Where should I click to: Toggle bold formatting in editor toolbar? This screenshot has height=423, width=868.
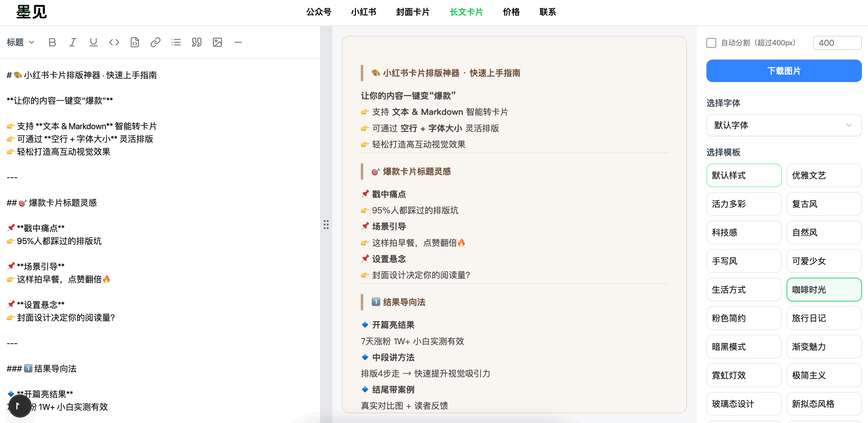tap(52, 43)
